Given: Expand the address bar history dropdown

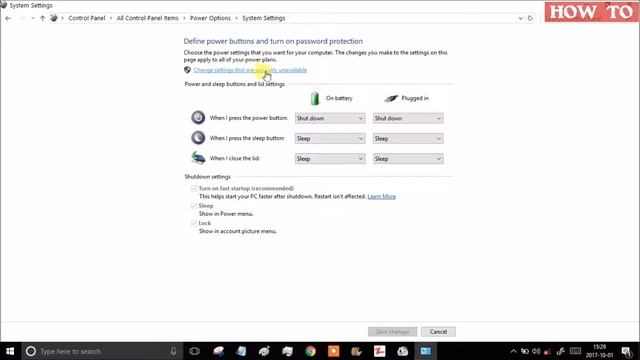Looking at the screenshot, I should tap(520, 18).
